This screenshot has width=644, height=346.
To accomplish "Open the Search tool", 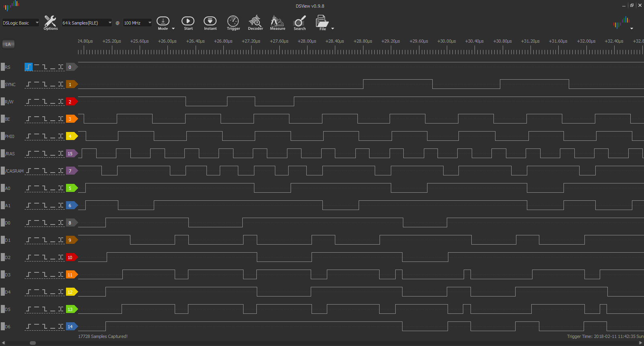I will tap(299, 23).
